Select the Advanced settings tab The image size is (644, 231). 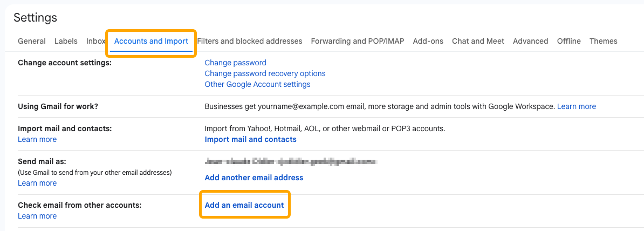pyautogui.click(x=530, y=41)
